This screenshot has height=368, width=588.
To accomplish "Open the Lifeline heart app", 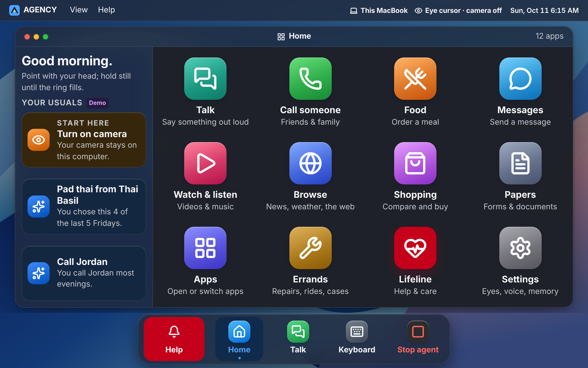I will click(415, 248).
